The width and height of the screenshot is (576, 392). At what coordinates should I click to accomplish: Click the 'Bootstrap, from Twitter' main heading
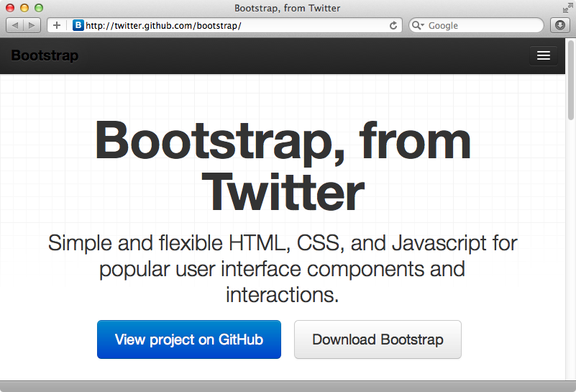click(x=283, y=165)
